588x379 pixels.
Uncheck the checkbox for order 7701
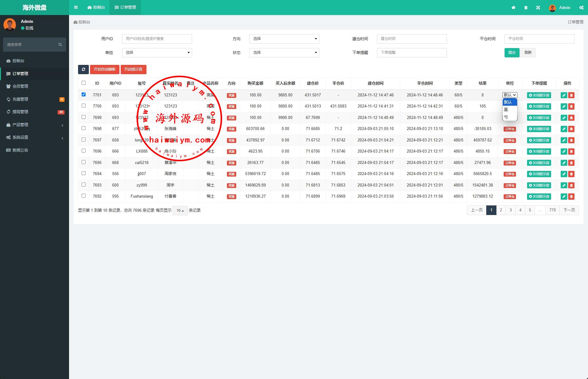click(83, 94)
